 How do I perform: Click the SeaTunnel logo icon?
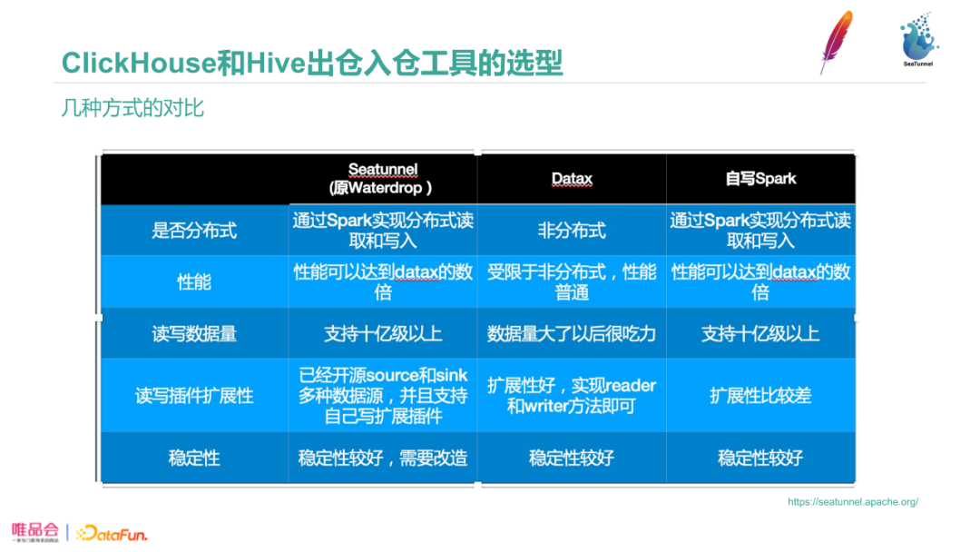tap(918, 39)
